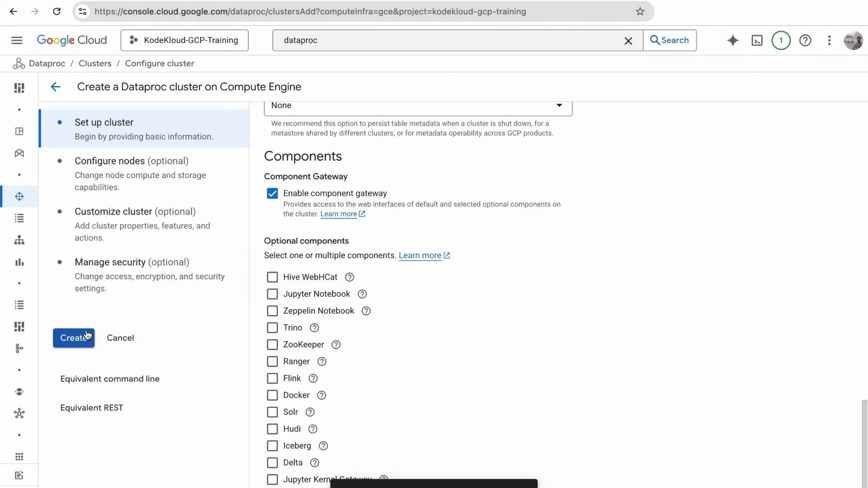
Task: Open the help icon beside Zeppelin Notebook
Action: [366, 311]
